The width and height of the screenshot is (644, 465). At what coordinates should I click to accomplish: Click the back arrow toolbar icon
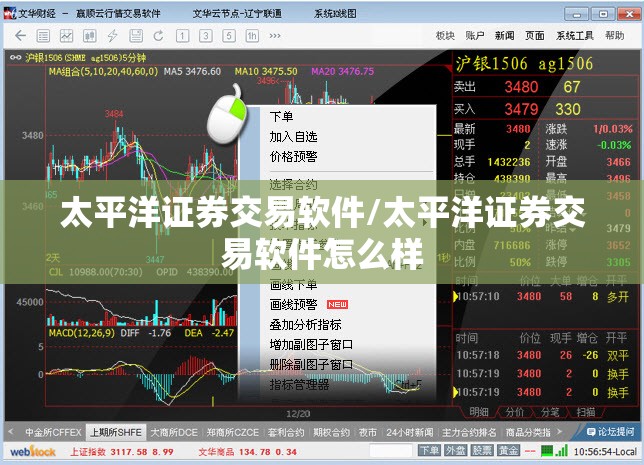tap(21, 36)
